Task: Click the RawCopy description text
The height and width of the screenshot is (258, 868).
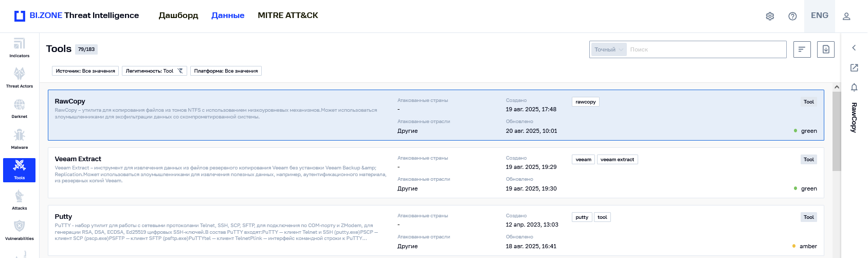Action: [216, 113]
